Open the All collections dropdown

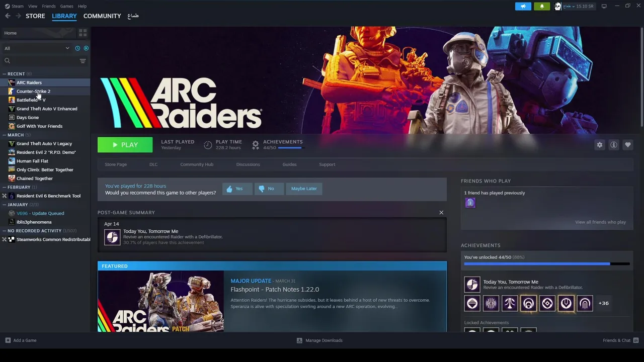[37, 48]
